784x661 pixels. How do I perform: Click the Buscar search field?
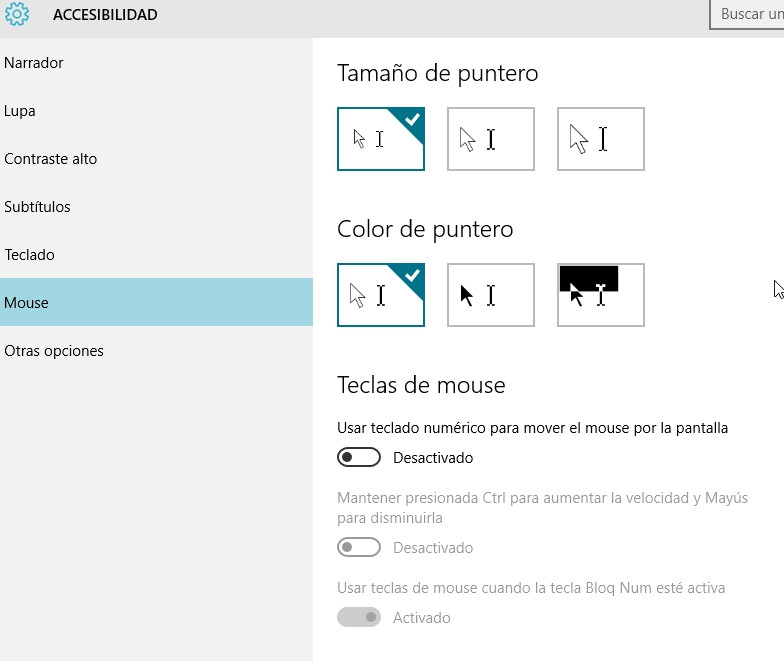point(750,15)
